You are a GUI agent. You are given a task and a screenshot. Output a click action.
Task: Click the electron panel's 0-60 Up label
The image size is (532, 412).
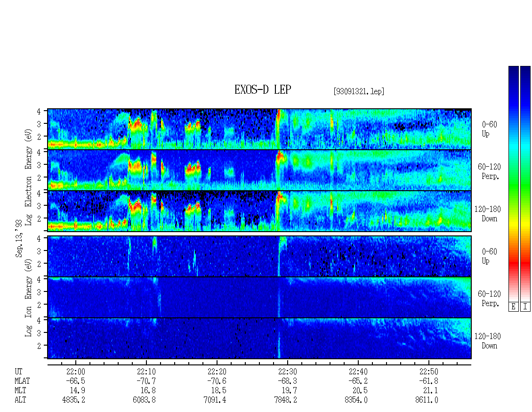[x=489, y=129]
